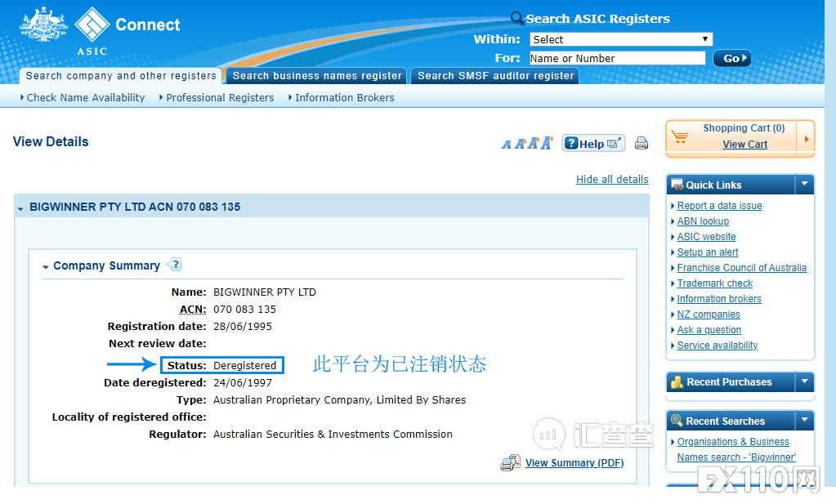Click the printer icon
Image resolution: width=836 pixels, height=504 pixels.
642,144
